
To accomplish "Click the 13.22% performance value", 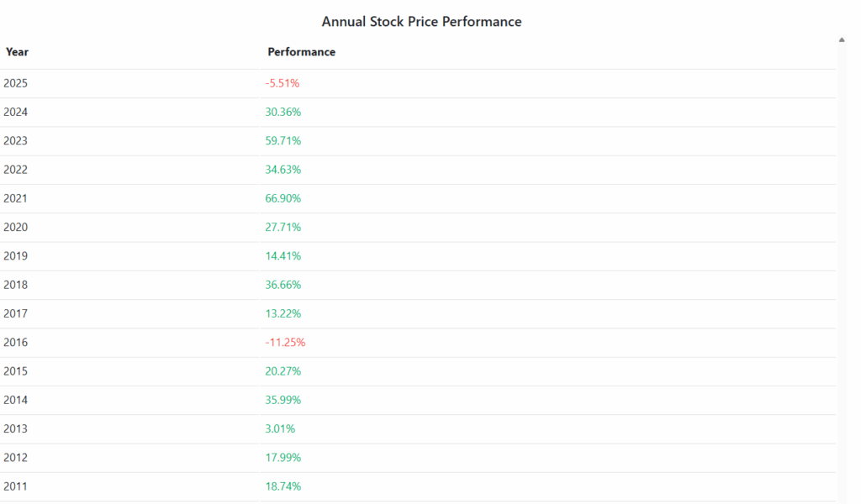I will pyautogui.click(x=283, y=313).
